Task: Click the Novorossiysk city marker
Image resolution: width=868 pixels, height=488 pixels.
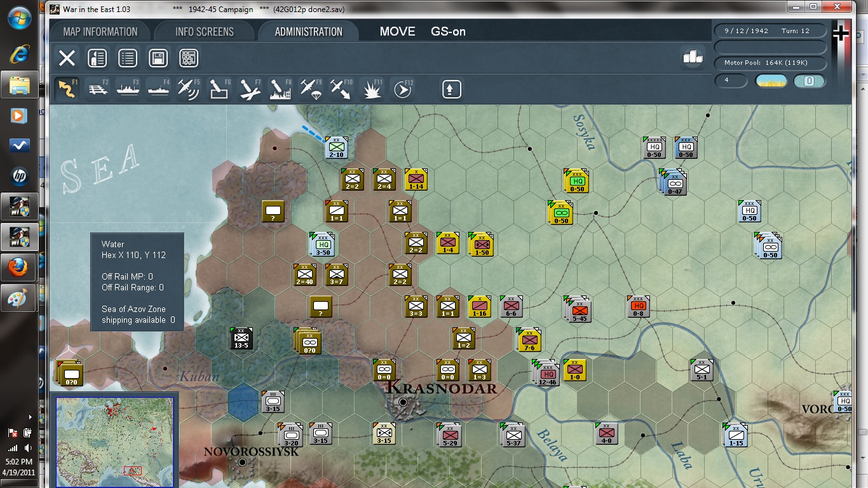Action: click(242, 462)
